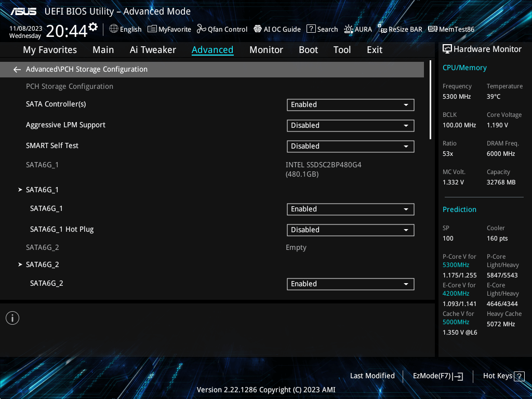
Task: Click the Last Modified button
Action: (372, 376)
